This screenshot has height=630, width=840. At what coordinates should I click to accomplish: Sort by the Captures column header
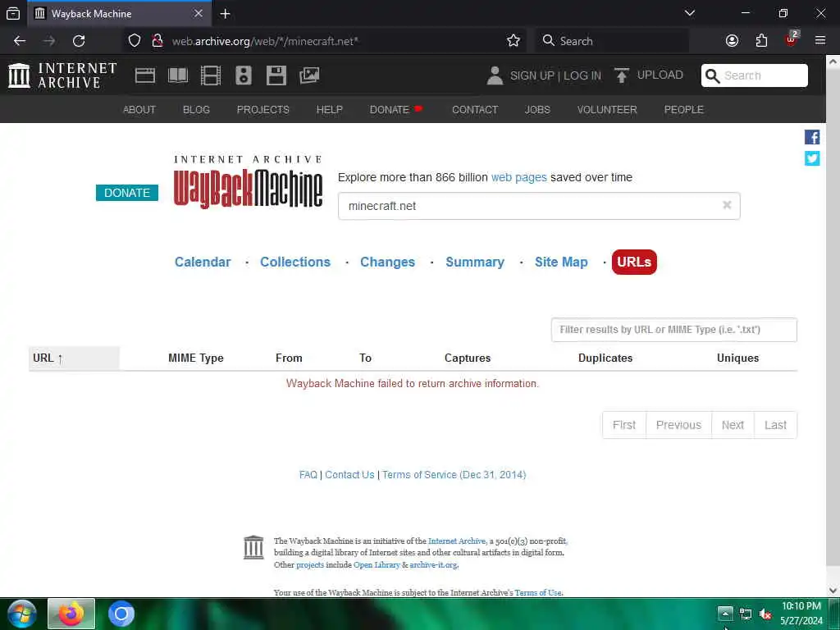click(x=467, y=358)
